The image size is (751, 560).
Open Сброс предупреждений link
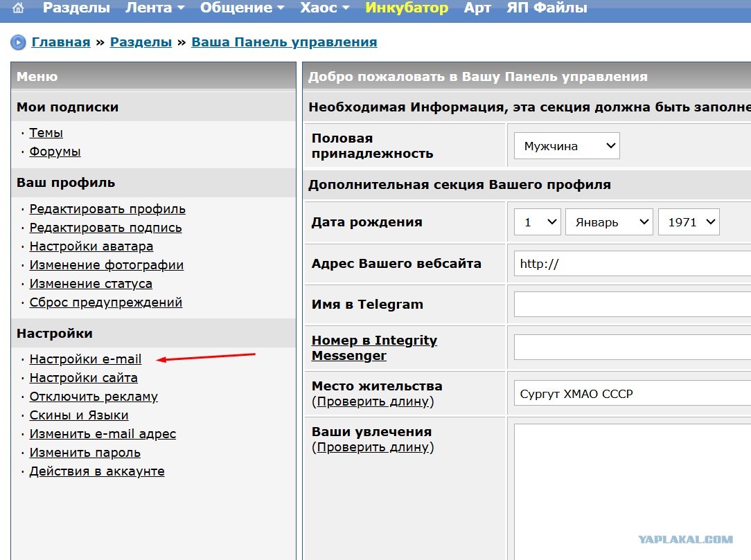(x=106, y=302)
